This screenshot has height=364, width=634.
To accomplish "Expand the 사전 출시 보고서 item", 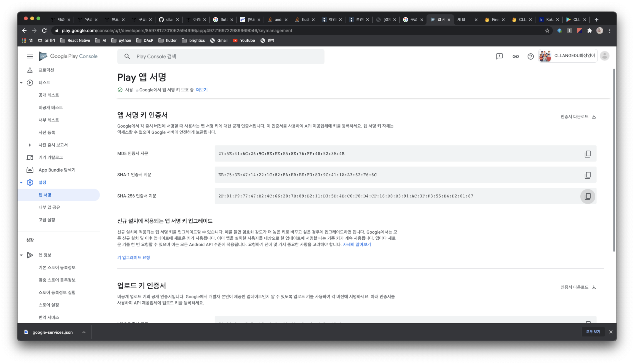I will [30, 145].
